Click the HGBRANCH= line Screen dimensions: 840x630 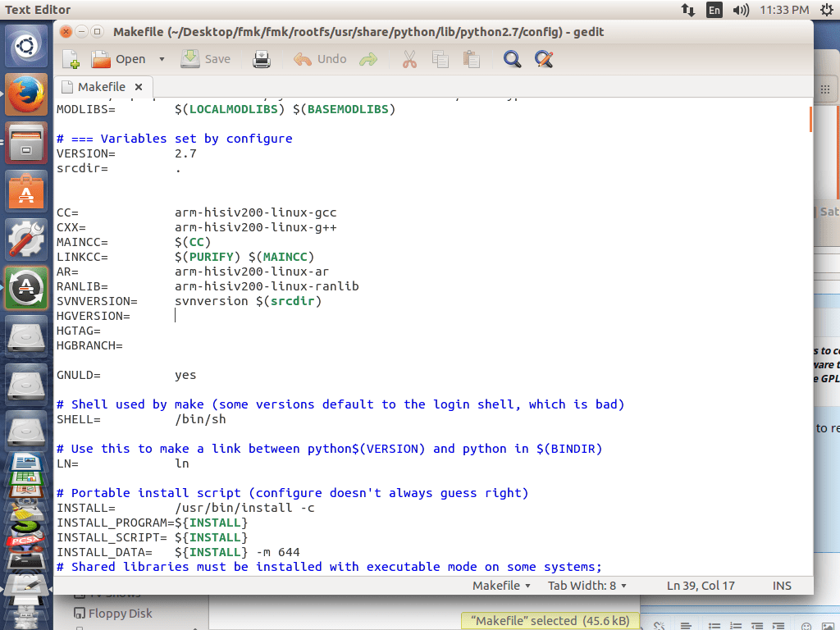point(89,345)
